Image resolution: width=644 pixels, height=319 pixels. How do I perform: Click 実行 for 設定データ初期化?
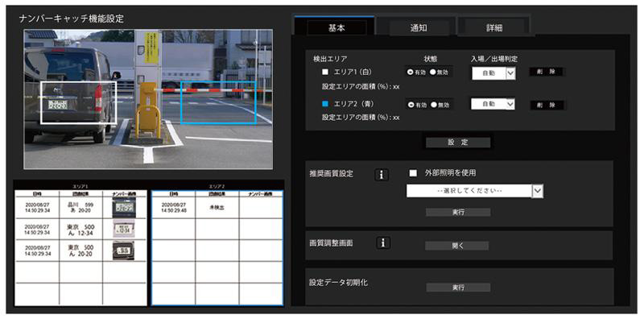coord(458,288)
